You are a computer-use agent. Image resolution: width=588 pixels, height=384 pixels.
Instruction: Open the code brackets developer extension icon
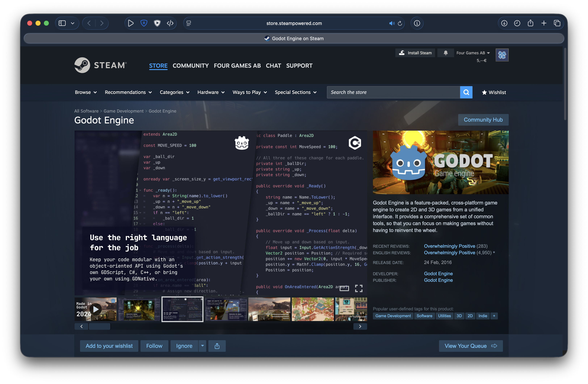[x=170, y=23]
